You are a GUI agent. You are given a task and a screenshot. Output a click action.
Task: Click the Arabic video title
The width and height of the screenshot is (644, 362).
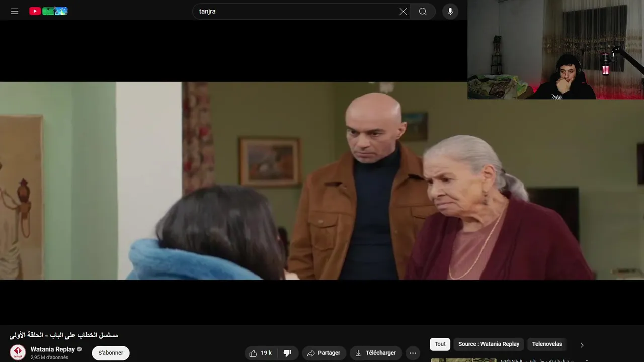63,335
